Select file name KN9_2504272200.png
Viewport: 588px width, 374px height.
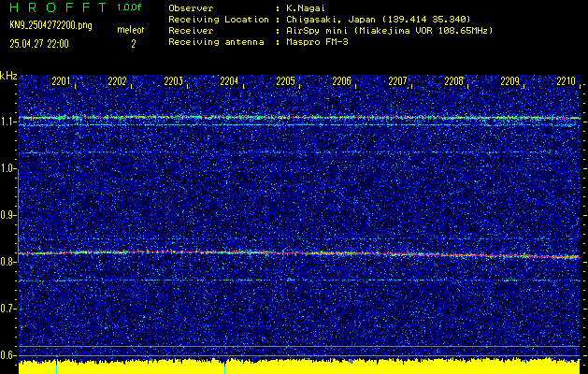50,25
